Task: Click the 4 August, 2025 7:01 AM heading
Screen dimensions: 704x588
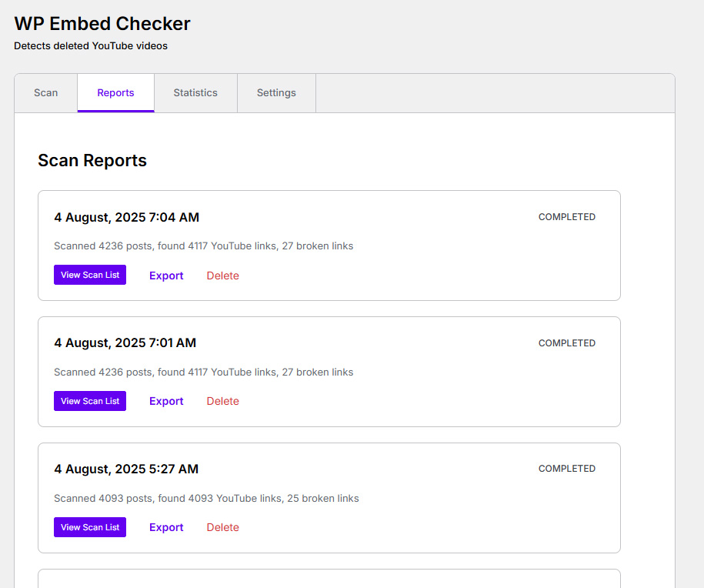Action: point(125,343)
